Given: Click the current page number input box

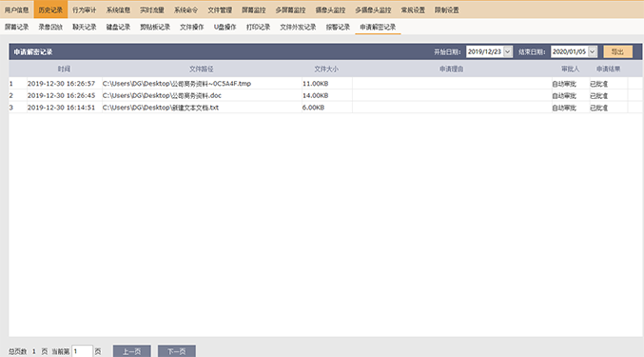Looking at the screenshot, I should pyautogui.click(x=82, y=351).
